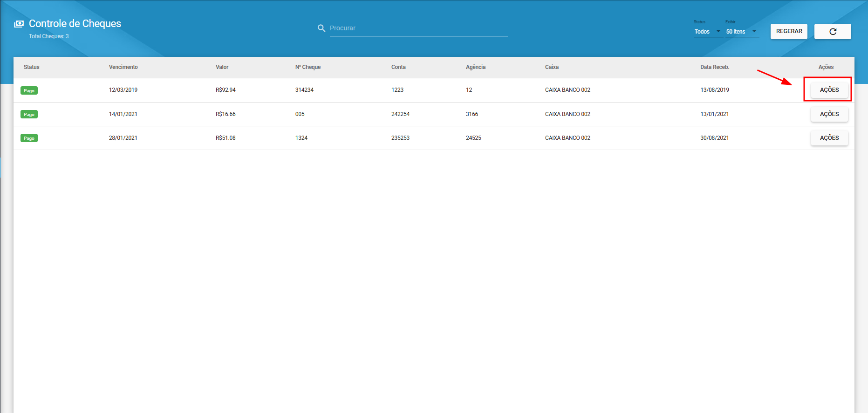
Task: Open AÇÕES for cheque 005
Action: 829,114
